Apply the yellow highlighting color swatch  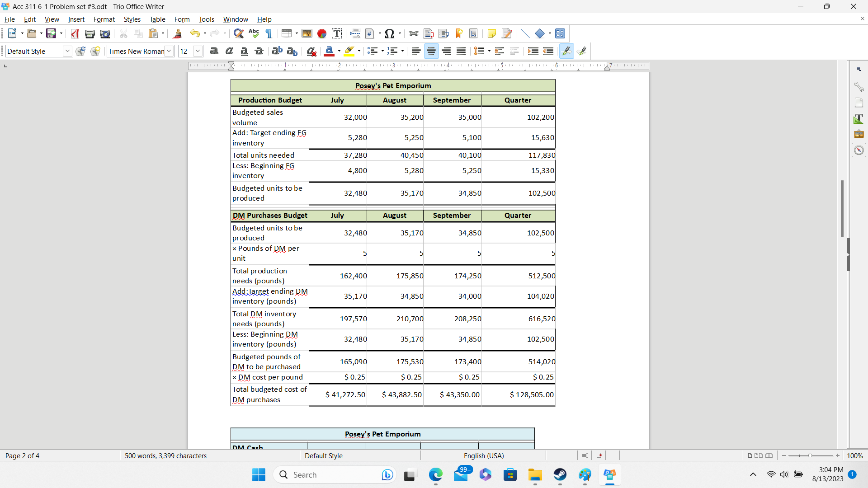click(x=349, y=51)
